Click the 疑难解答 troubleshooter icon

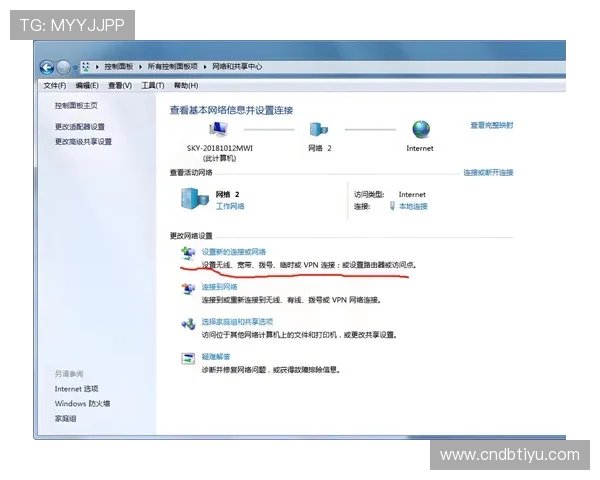[x=188, y=359]
